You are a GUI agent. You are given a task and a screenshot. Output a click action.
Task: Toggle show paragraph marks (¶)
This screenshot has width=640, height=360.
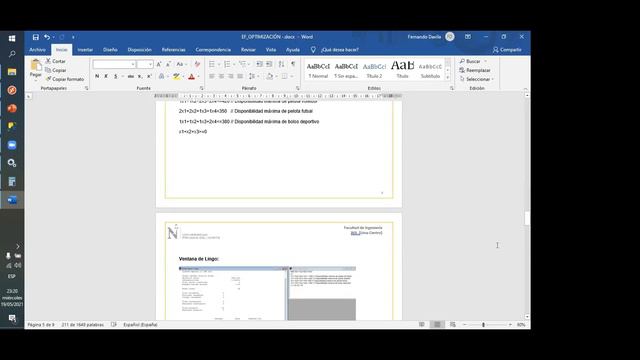(x=293, y=64)
